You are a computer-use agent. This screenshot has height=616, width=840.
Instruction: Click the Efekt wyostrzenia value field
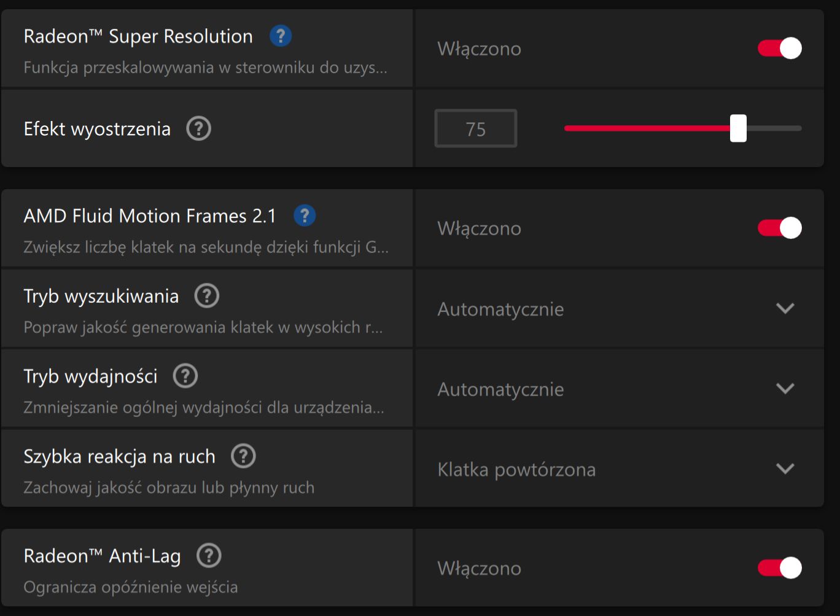(x=476, y=129)
